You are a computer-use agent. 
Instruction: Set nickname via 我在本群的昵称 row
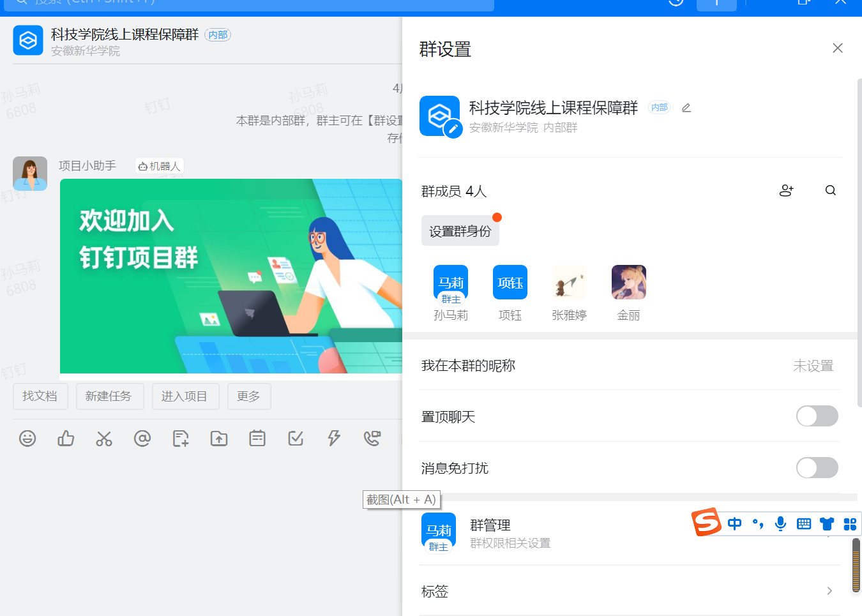pos(629,366)
